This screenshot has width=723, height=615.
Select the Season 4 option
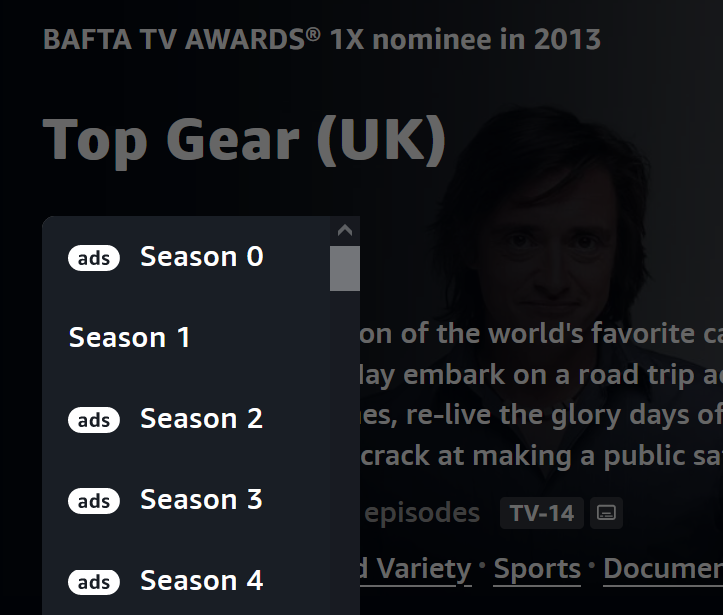pos(201,580)
